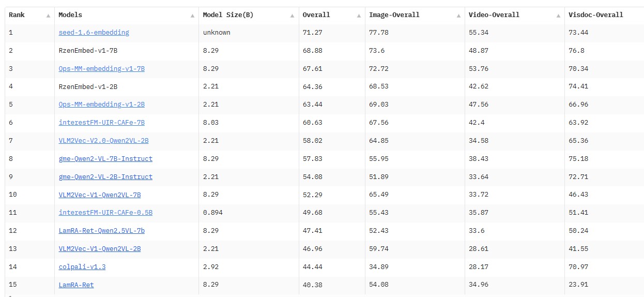The height and width of the screenshot is (297, 644).
Task: Open VLM2Vec-V2.0-Qwen2VL-2B link
Action: click(103, 141)
